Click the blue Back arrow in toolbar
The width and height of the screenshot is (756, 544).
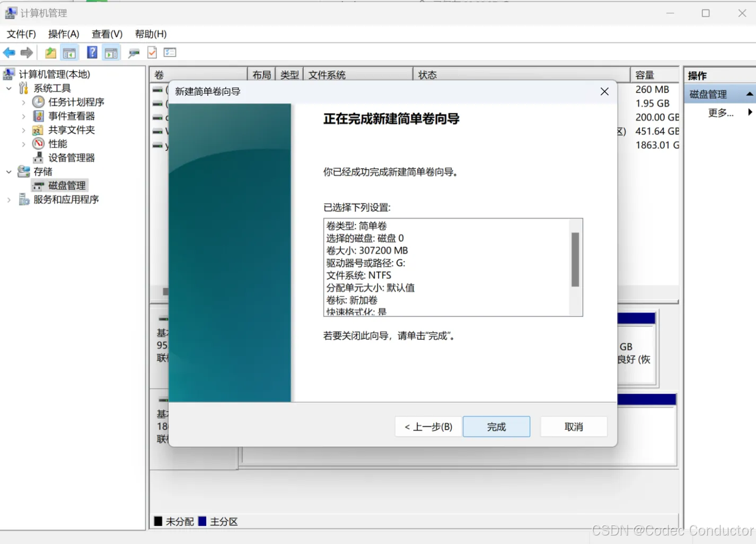tap(9, 52)
